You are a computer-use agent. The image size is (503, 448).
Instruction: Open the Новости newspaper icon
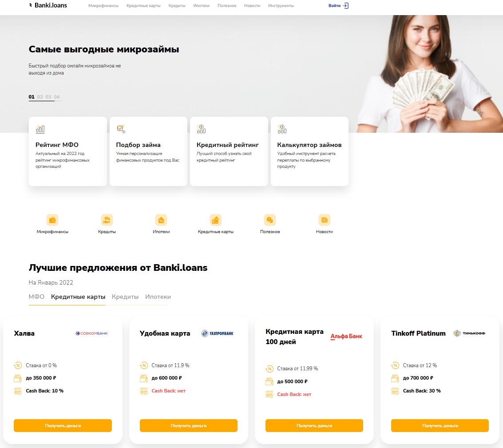coord(325,220)
